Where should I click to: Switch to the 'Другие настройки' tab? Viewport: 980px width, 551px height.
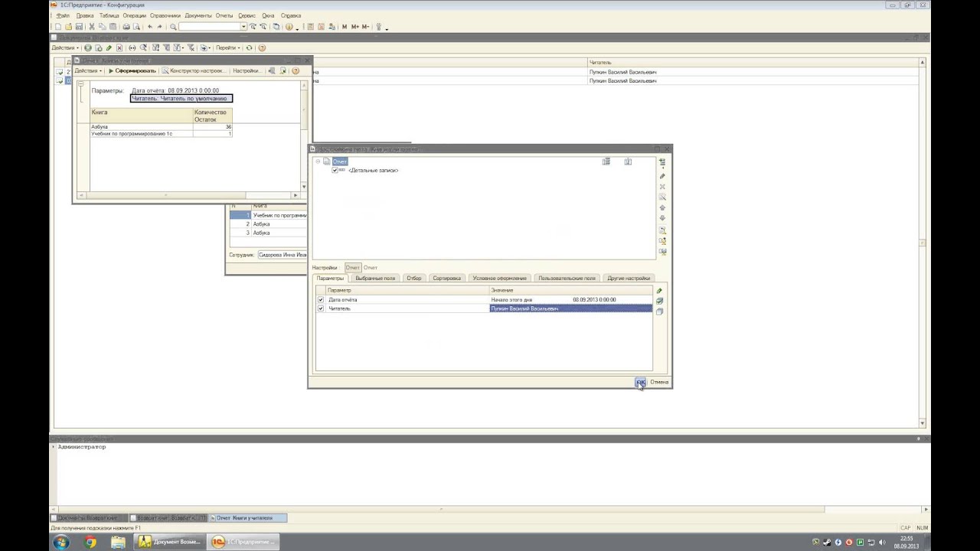(x=629, y=279)
